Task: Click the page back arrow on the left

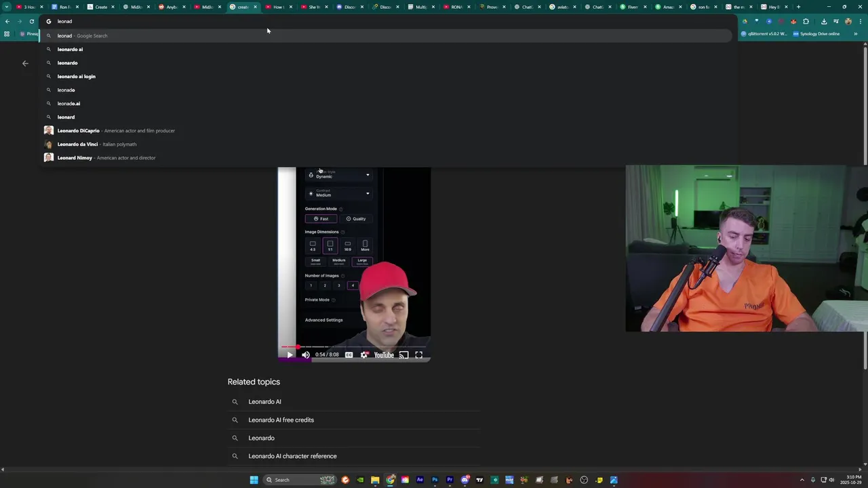Action: (x=25, y=63)
